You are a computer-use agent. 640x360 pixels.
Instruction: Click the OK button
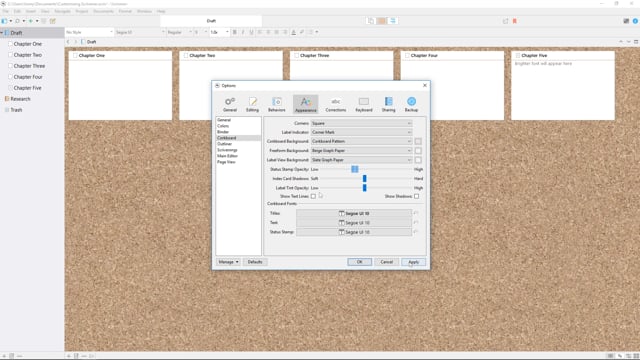point(360,262)
